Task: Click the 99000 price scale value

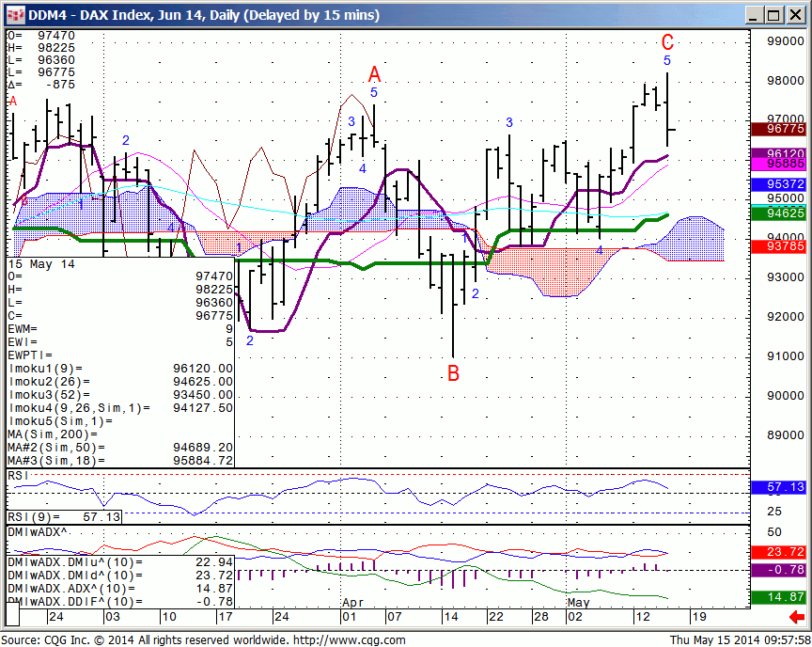Action: (x=785, y=41)
